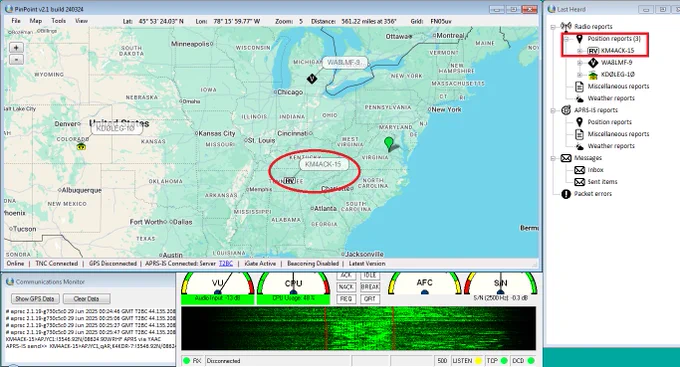The width and height of the screenshot is (680, 367).
Task: Select Sent items in the Last Heard tree
Action: (602, 182)
